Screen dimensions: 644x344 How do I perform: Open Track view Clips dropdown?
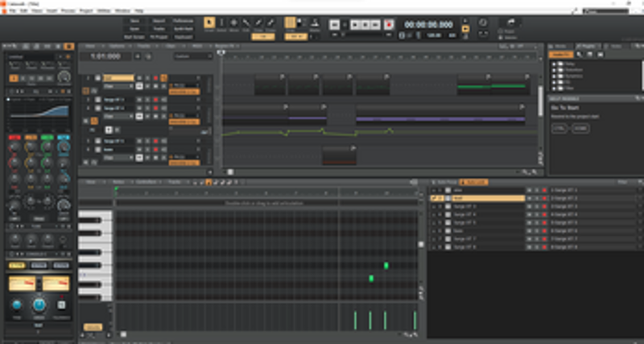(x=172, y=46)
